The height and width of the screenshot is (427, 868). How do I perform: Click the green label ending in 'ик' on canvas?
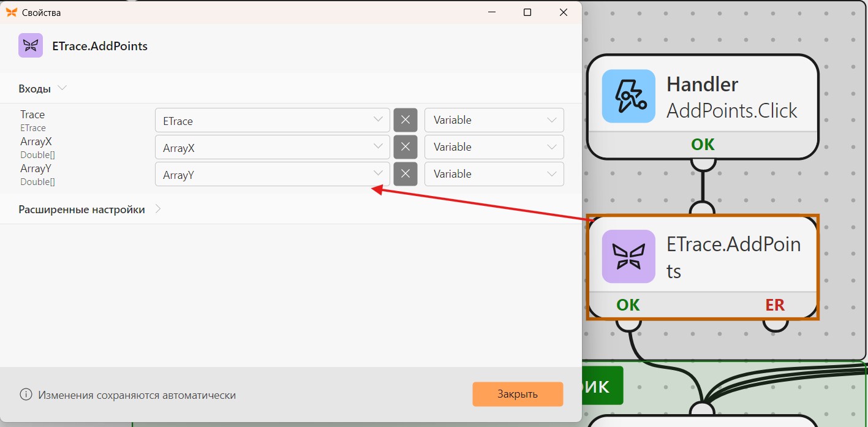[x=602, y=386]
